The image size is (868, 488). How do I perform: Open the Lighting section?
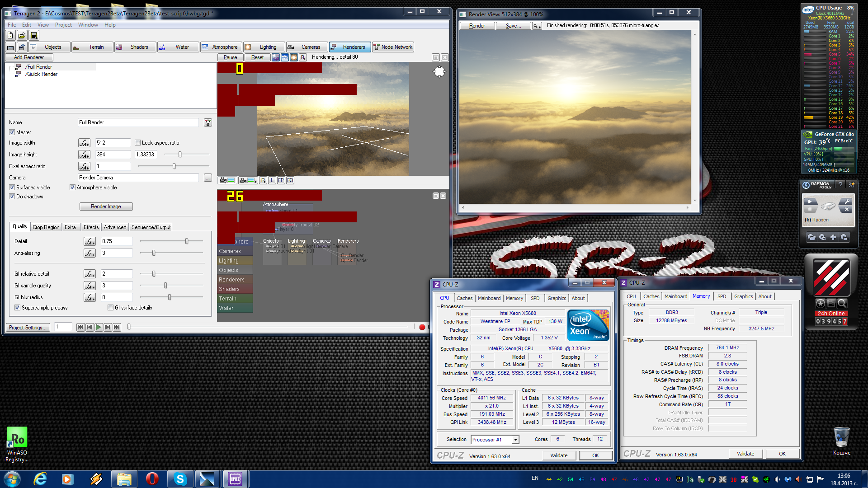tap(264, 47)
